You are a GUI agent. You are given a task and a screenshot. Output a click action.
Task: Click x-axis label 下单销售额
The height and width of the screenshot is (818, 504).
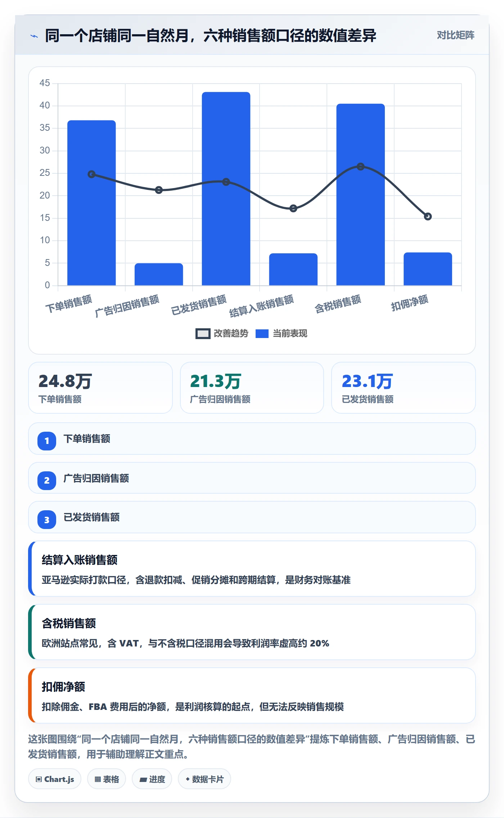[69, 303]
